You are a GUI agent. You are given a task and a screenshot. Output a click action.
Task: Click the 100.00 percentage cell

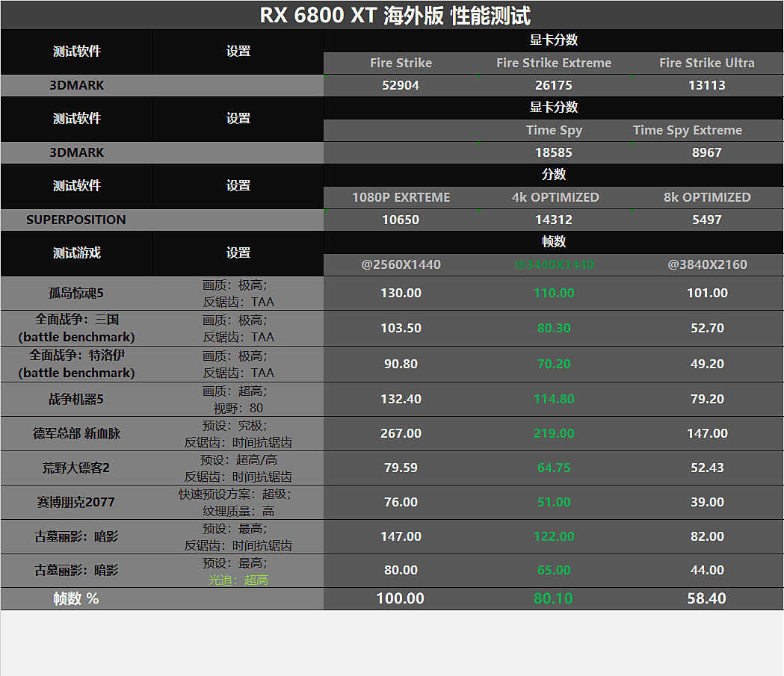click(400, 598)
